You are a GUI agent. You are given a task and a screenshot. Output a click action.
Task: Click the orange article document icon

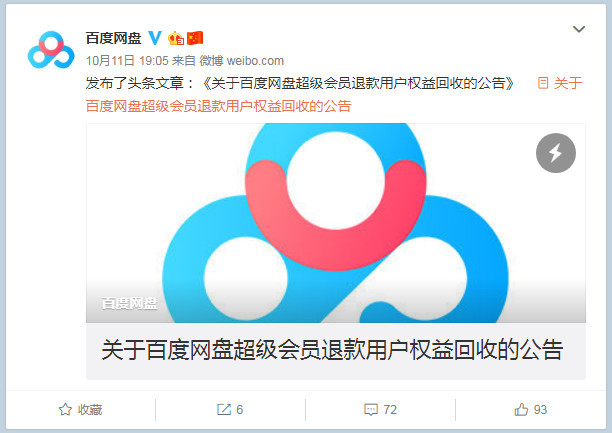pos(543,83)
